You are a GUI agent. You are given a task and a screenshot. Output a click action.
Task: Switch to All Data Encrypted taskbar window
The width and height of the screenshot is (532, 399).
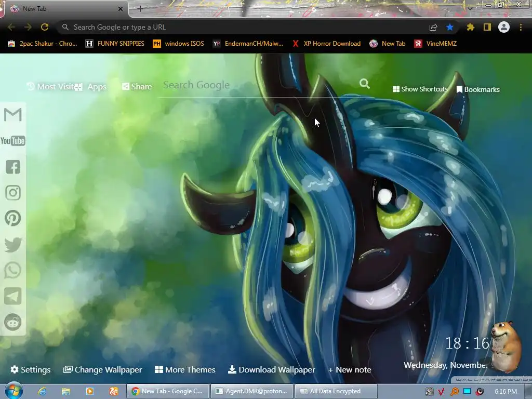pyautogui.click(x=336, y=391)
